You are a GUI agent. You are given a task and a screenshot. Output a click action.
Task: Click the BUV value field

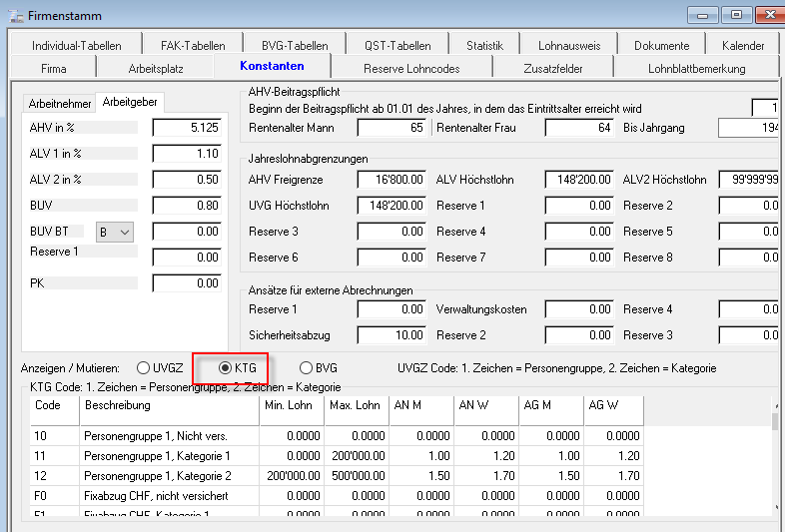click(x=187, y=206)
